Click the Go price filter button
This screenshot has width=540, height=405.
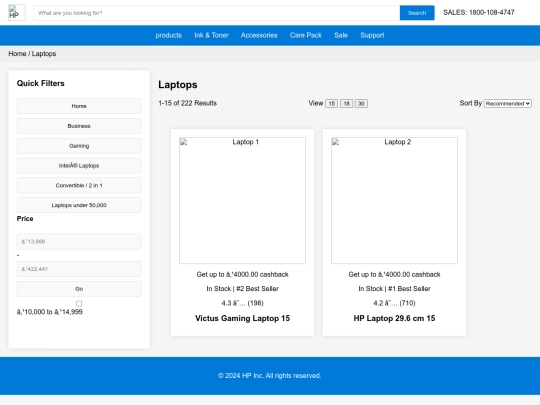click(x=79, y=289)
